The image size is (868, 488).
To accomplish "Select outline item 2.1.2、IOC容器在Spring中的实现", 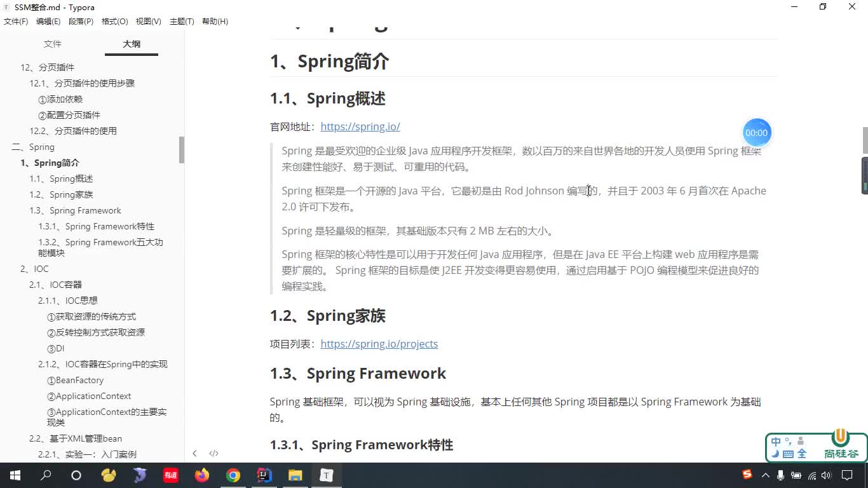I will 103,364.
